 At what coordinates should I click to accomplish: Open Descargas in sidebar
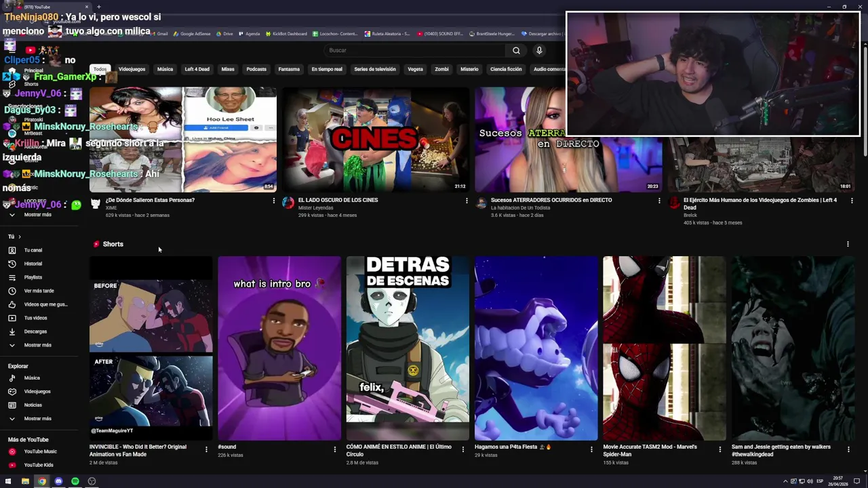point(35,331)
